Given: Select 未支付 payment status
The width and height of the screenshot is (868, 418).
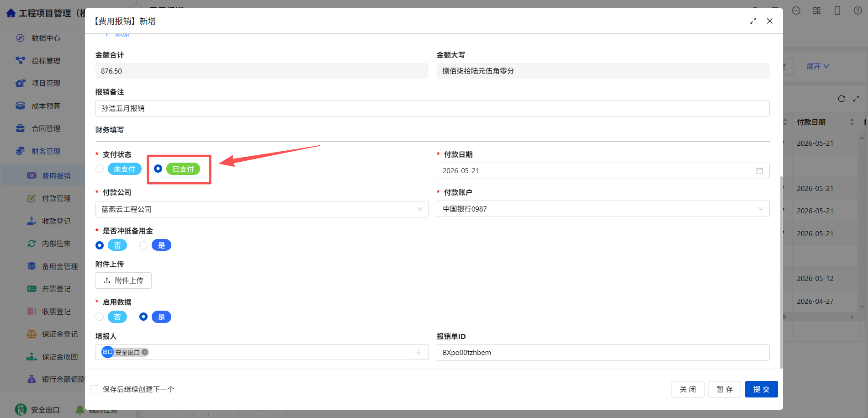Looking at the screenshot, I should (100, 169).
